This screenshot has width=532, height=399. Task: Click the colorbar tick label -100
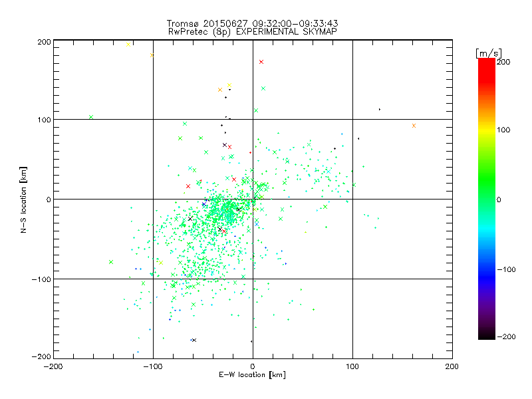click(506, 269)
